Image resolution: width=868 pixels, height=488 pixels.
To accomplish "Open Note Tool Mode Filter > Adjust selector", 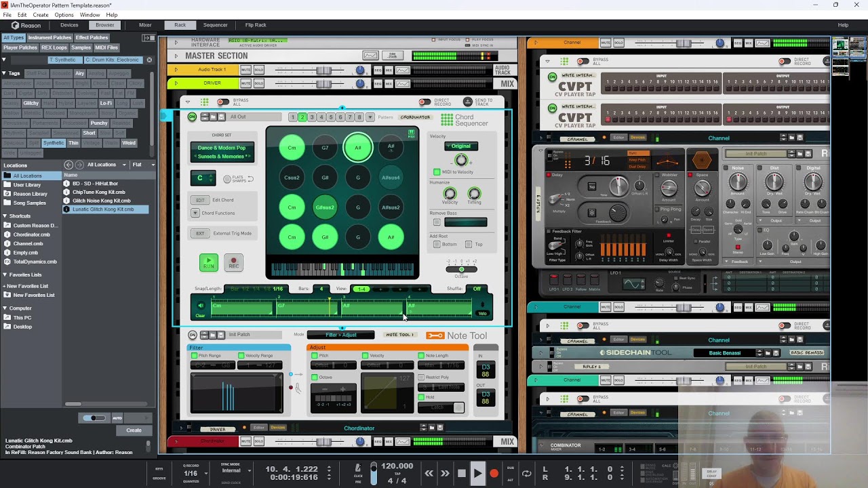I will coord(340,335).
